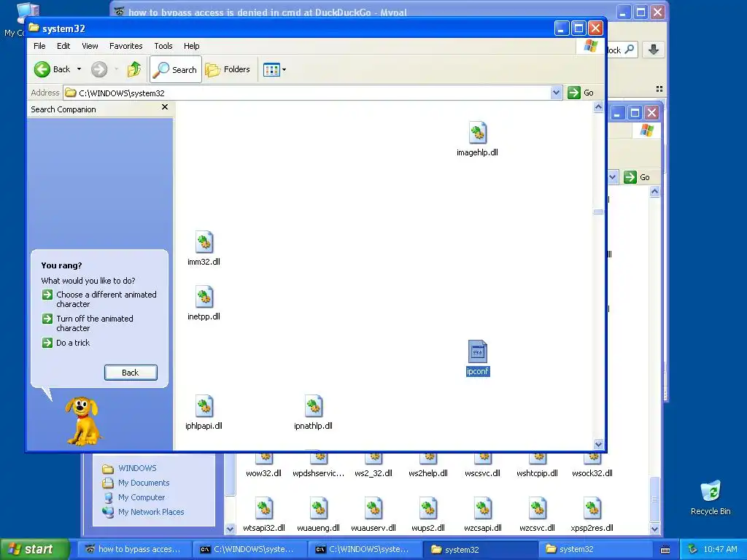Click scrollbar thumb in front file list

coord(598,212)
